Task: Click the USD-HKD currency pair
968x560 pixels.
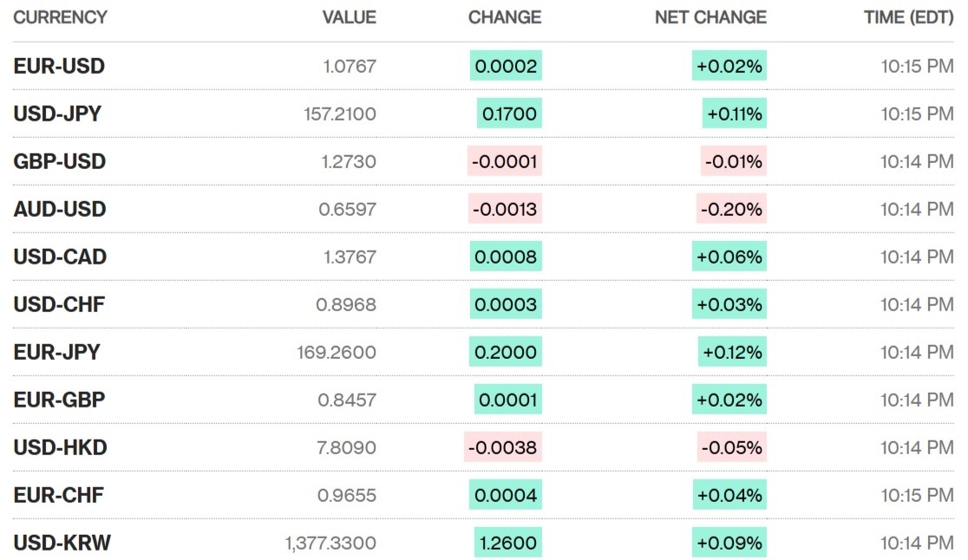Action: (61, 447)
